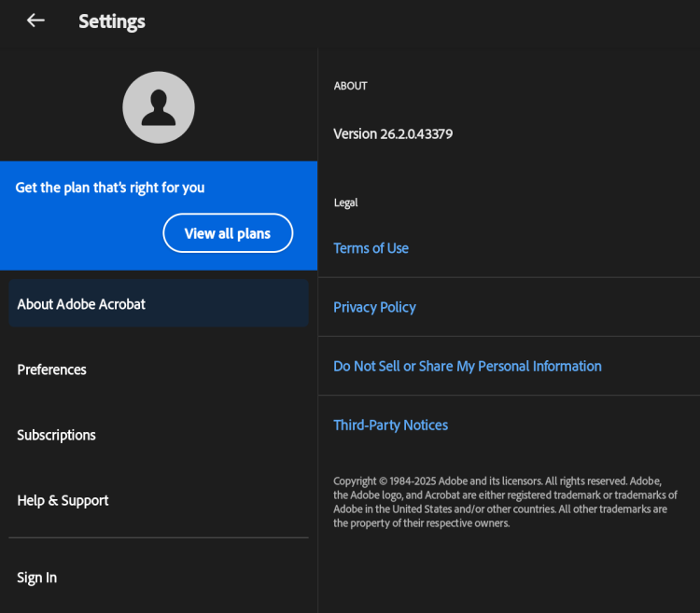Select About Adobe Acrobat menu item

point(159,303)
